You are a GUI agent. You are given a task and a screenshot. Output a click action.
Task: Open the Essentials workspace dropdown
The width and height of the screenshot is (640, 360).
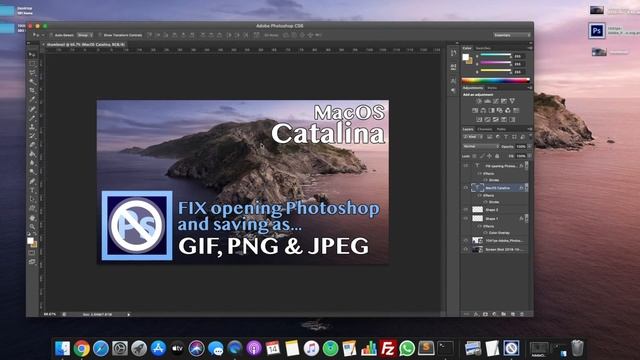[x=512, y=35]
